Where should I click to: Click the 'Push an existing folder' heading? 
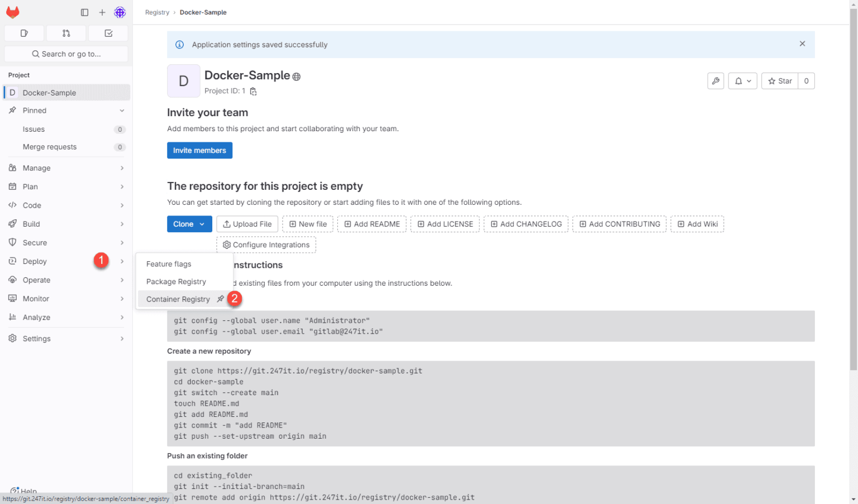coord(207,456)
